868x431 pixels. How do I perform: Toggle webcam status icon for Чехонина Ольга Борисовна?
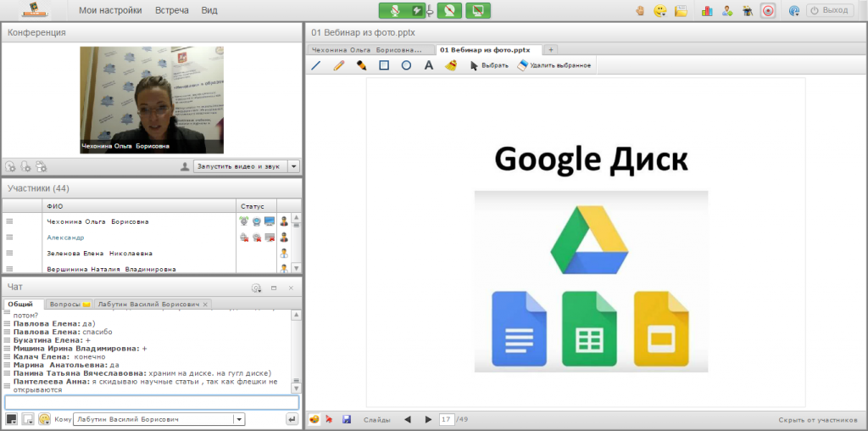(257, 221)
